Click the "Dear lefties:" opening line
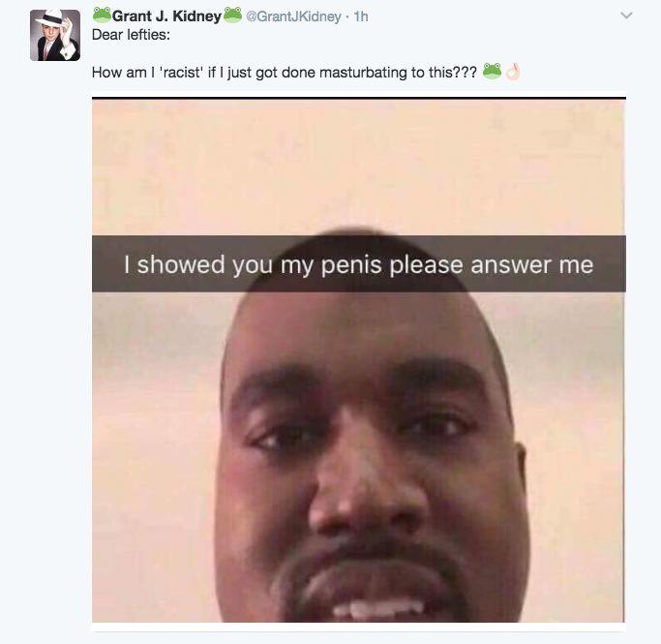 coord(131,35)
